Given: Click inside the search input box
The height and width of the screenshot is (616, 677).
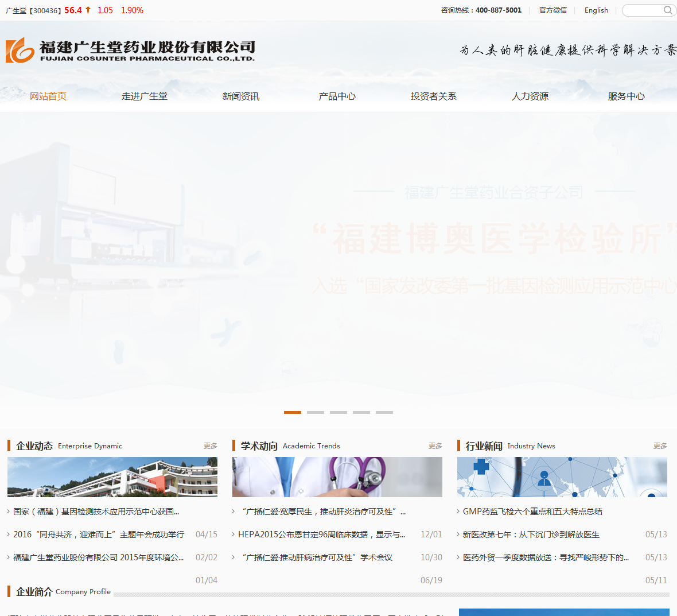Looking at the screenshot, I should 643,10.
